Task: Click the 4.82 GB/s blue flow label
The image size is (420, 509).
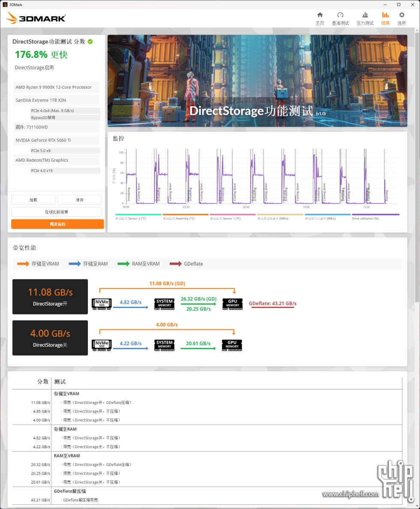Action: pos(131,302)
